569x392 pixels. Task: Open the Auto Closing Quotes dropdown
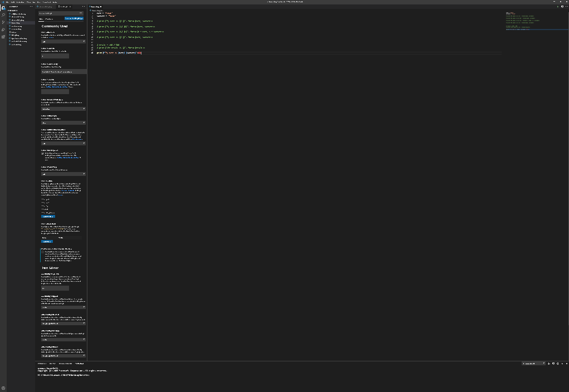pyautogui.click(x=63, y=356)
